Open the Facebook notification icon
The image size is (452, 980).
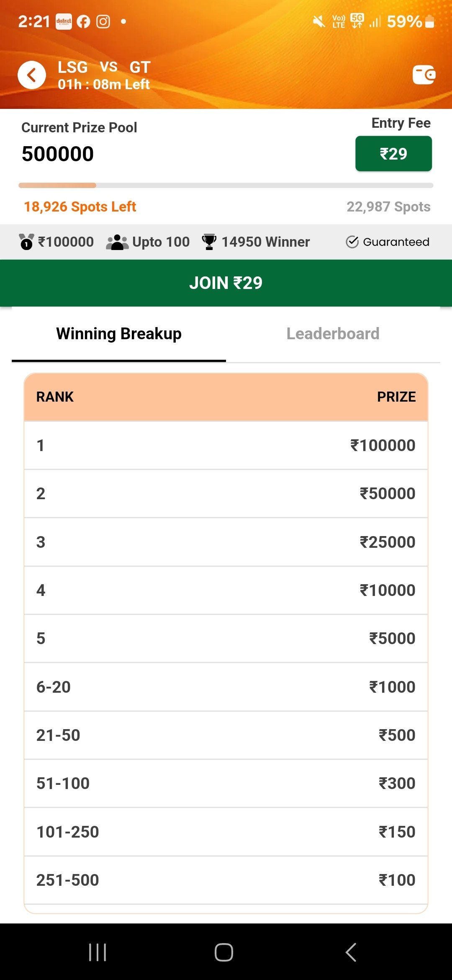pos(83,21)
